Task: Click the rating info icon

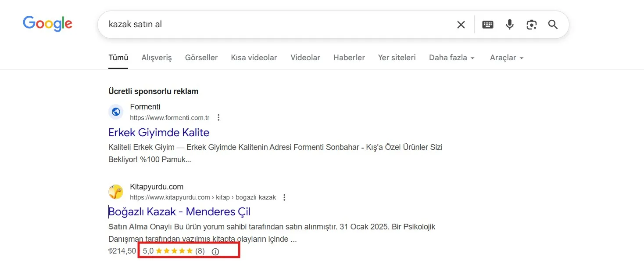Action: pyautogui.click(x=215, y=251)
